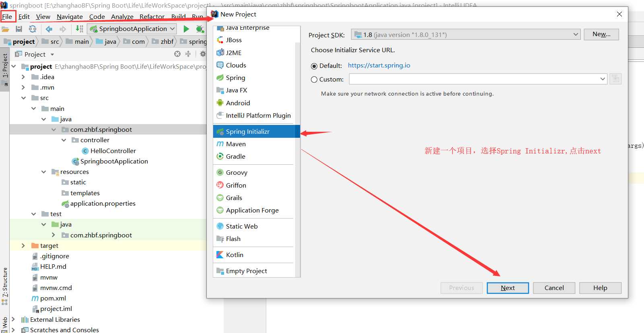644x333 pixels.
Task: Open the File menu
Action: 7,16
